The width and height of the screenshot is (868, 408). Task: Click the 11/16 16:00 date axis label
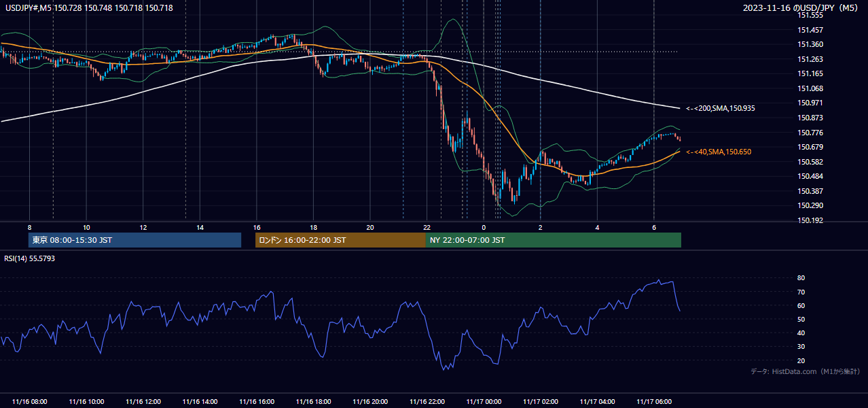tap(257, 401)
